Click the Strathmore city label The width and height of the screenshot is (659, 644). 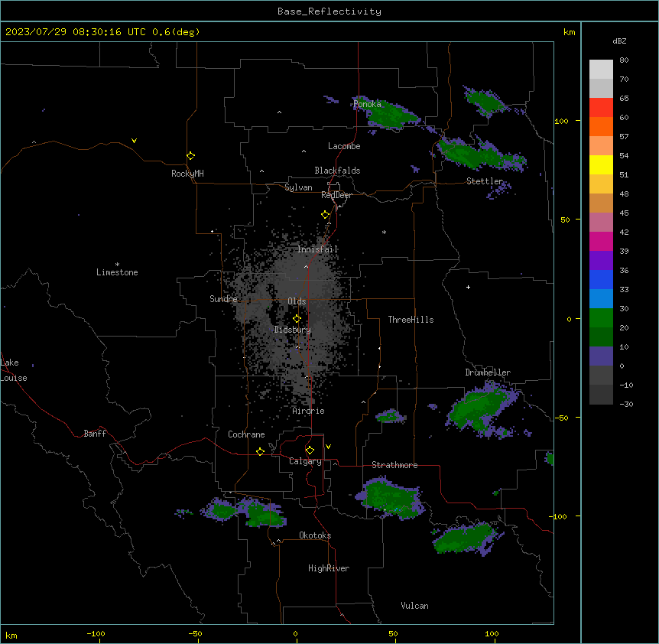(x=394, y=465)
